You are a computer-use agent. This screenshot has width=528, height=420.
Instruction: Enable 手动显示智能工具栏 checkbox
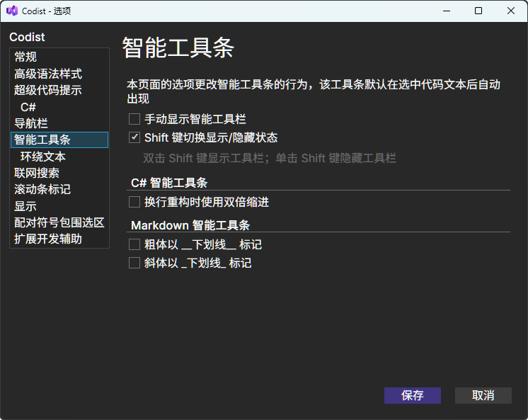point(134,119)
